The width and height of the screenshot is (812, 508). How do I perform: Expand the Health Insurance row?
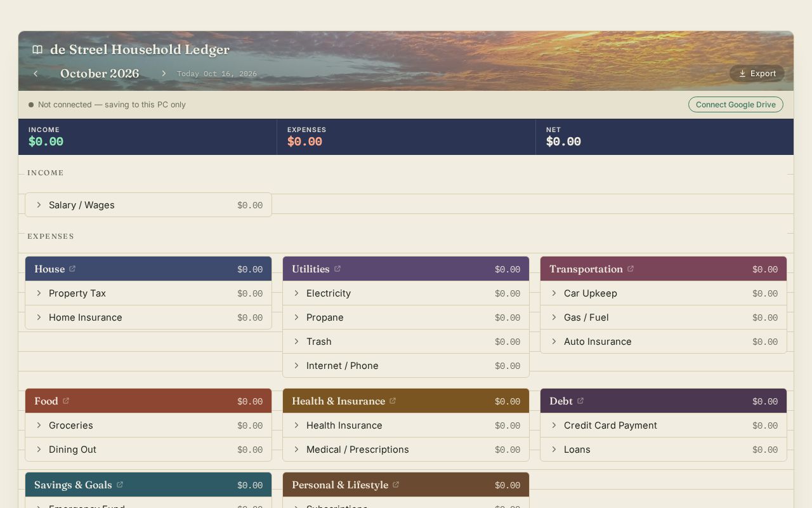pyautogui.click(x=406, y=425)
